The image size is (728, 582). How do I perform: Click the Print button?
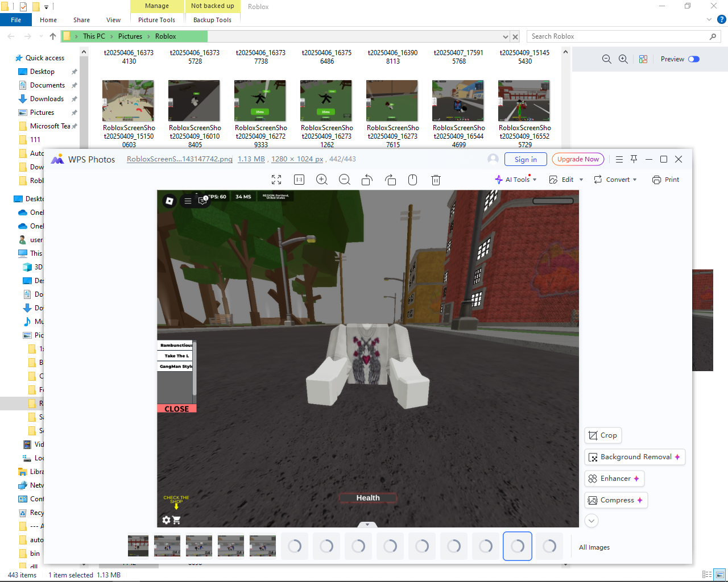click(666, 180)
